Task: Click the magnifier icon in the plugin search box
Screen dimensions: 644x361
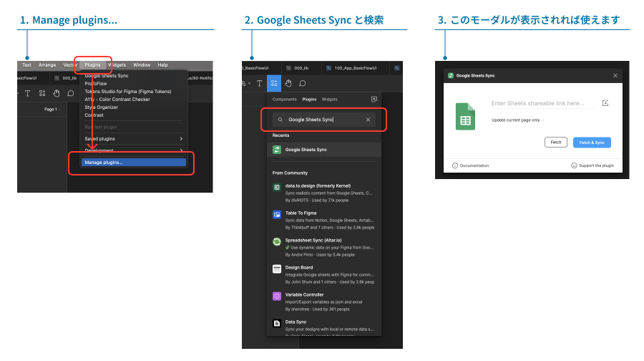Action: tap(280, 120)
